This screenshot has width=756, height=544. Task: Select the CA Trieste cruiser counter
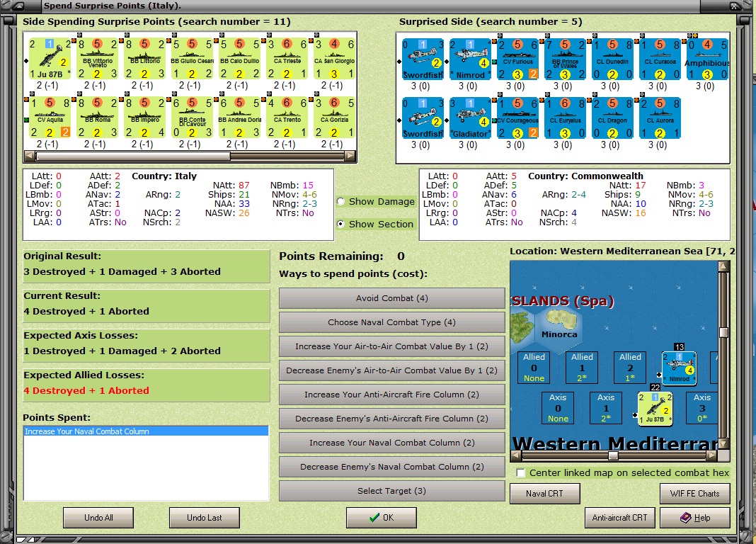(x=287, y=59)
